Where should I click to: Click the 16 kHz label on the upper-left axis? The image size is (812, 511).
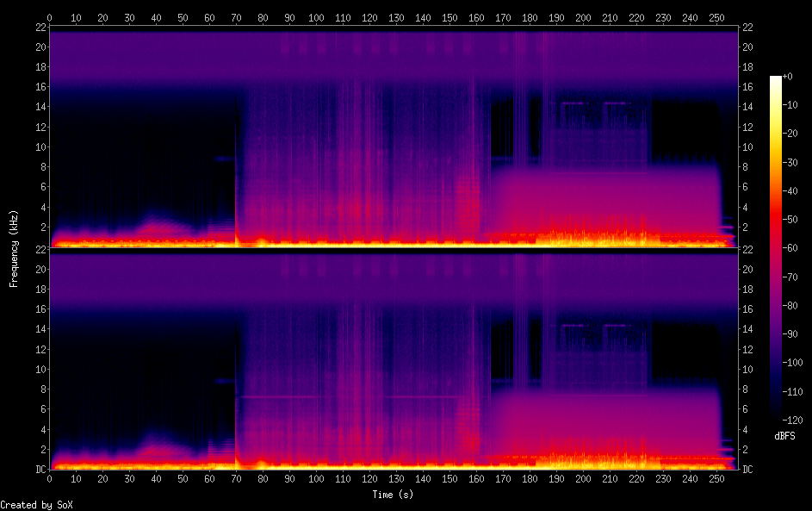39,87
